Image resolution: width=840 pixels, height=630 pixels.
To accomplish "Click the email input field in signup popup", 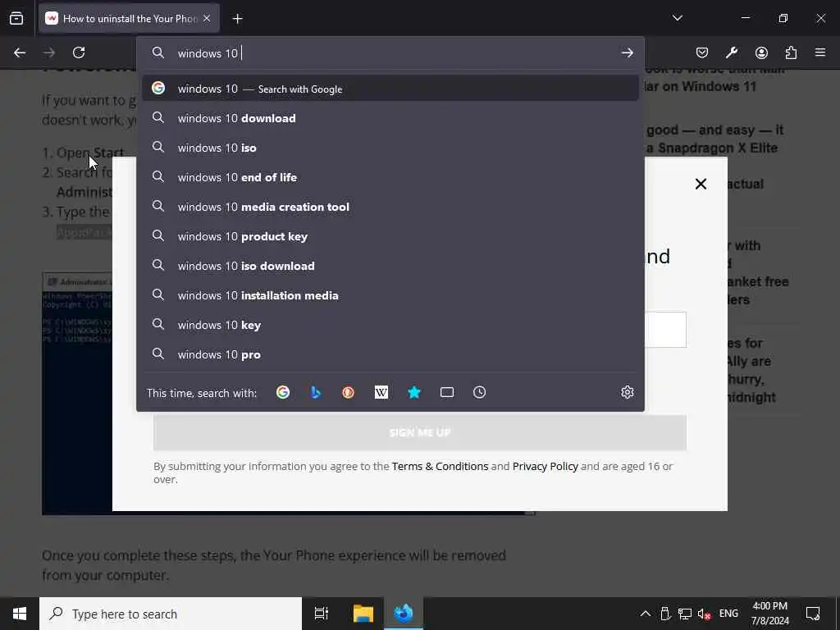I will coord(664,330).
